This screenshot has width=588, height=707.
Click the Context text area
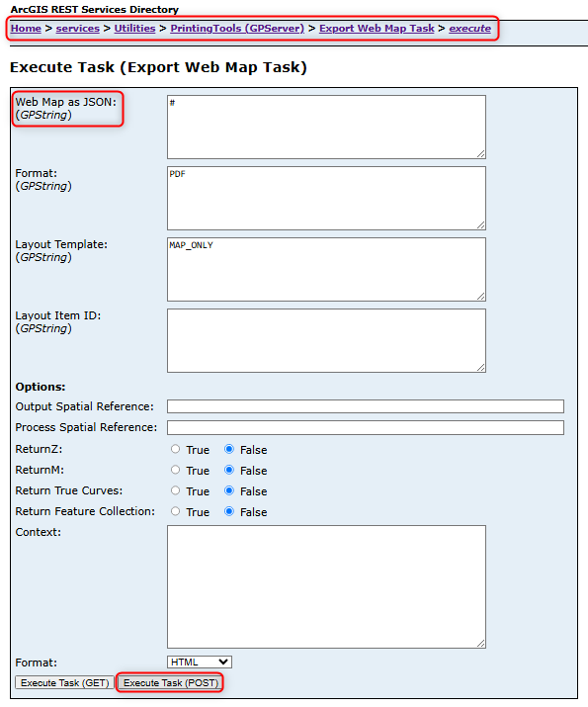(x=326, y=586)
